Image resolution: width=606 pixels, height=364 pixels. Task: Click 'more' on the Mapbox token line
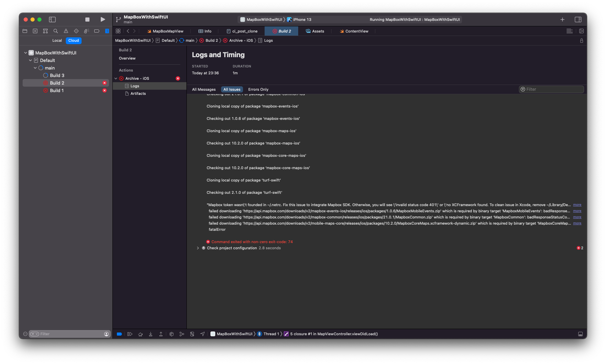pos(577,205)
